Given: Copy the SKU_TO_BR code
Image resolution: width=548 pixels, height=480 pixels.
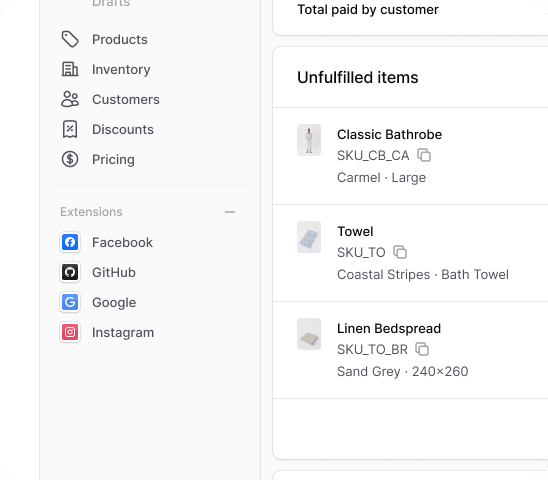Looking at the screenshot, I should click(x=422, y=349).
